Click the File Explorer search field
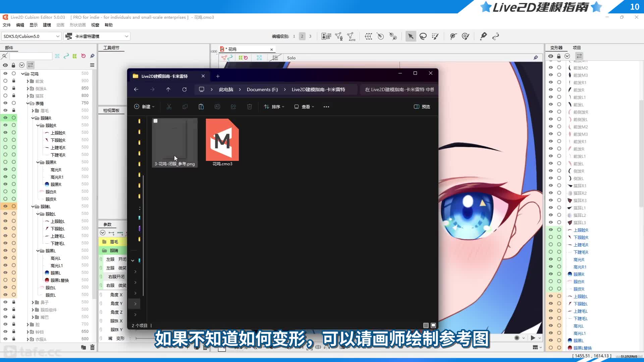This screenshot has width=644, height=362. coord(399,89)
